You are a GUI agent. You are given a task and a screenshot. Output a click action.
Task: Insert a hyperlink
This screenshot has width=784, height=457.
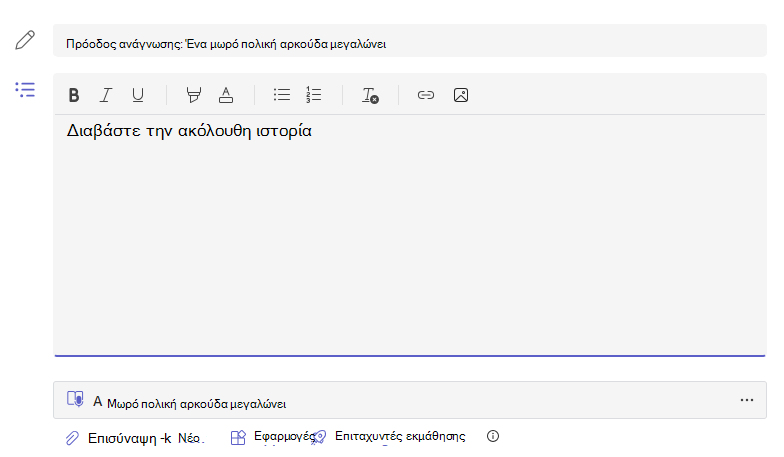[x=426, y=95]
